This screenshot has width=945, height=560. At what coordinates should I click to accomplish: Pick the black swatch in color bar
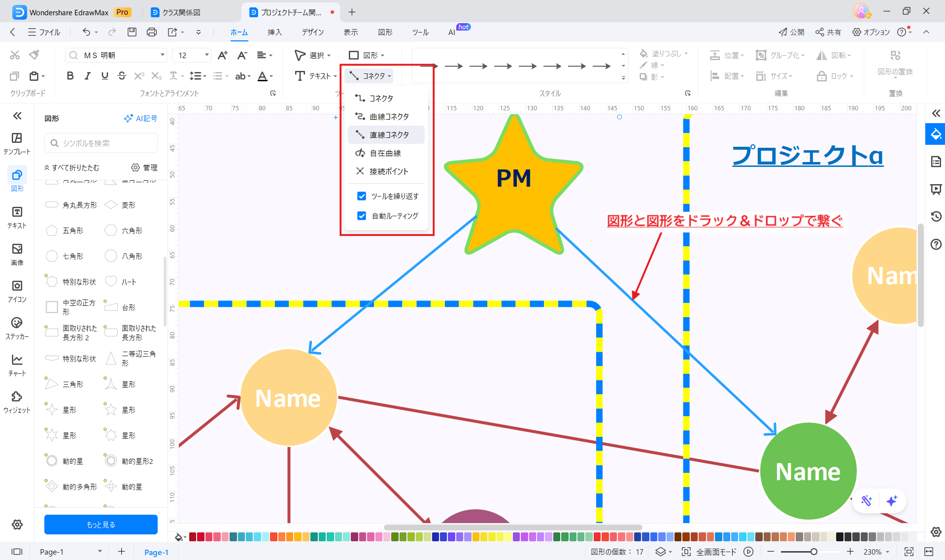(x=840, y=537)
